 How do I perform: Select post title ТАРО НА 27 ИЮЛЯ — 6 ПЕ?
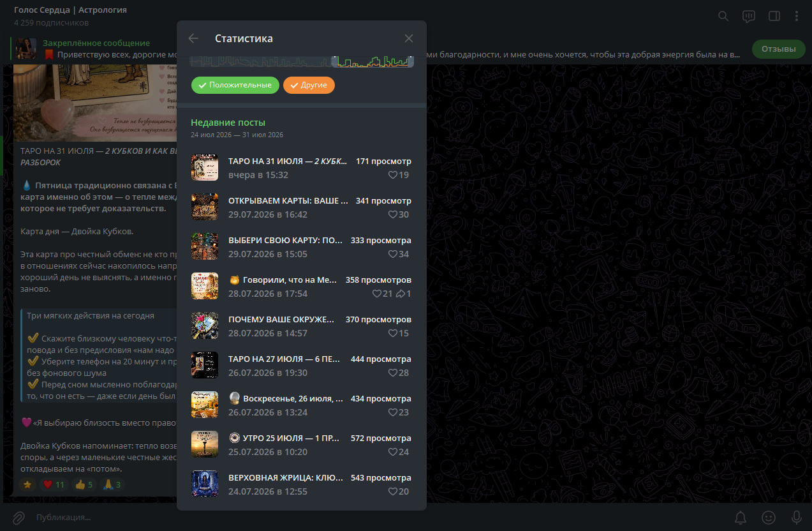tap(284, 359)
